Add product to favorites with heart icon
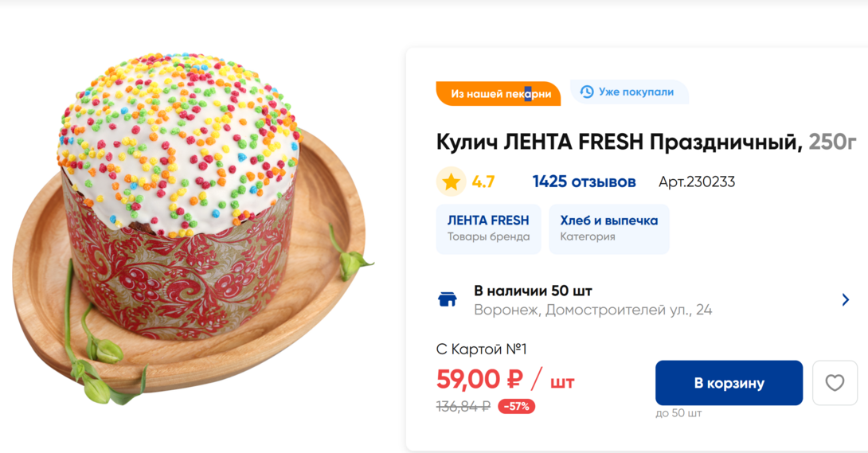This screenshot has width=868, height=453. (x=834, y=383)
